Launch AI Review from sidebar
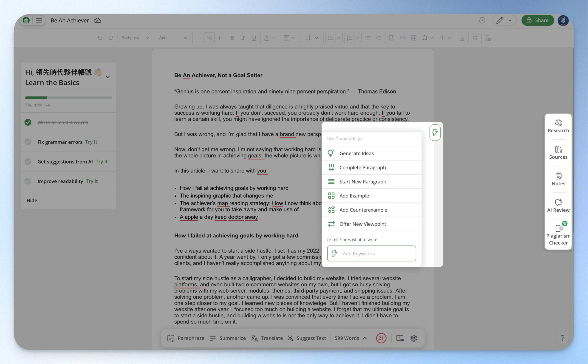588x364 pixels. [x=558, y=206]
